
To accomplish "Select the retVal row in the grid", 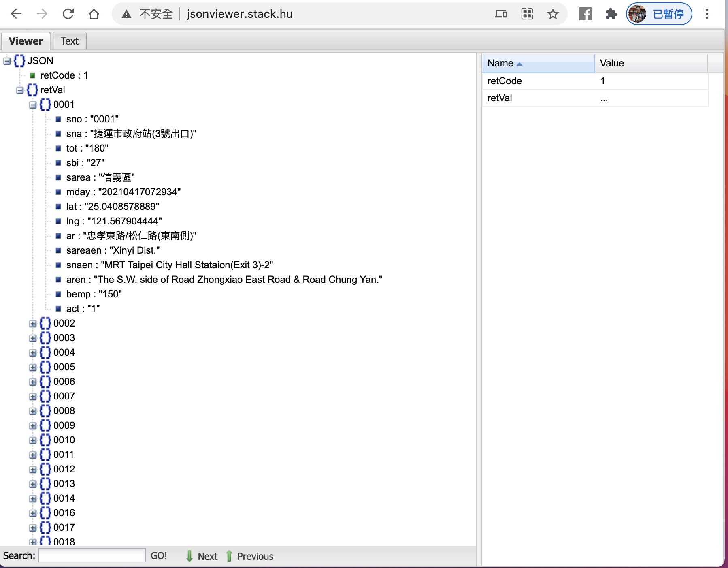I will 595,98.
